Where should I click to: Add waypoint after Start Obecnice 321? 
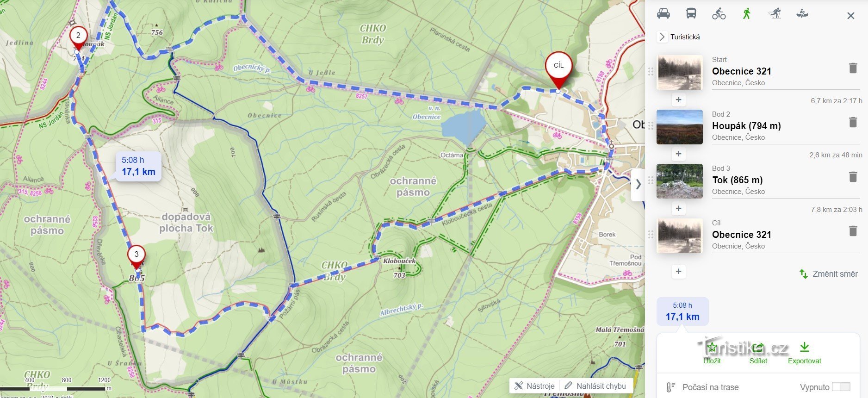click(x=678, y=99)
